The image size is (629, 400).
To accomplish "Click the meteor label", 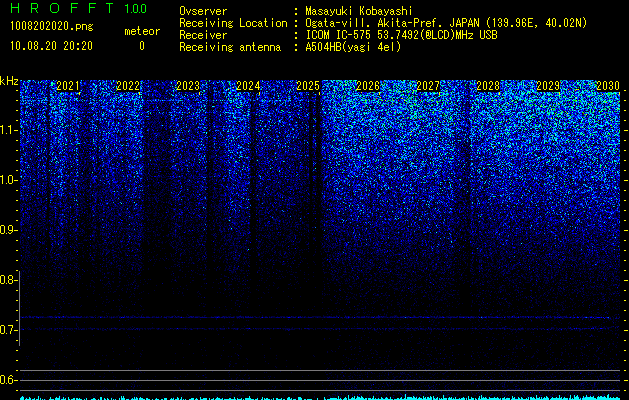I will point(142,31).
